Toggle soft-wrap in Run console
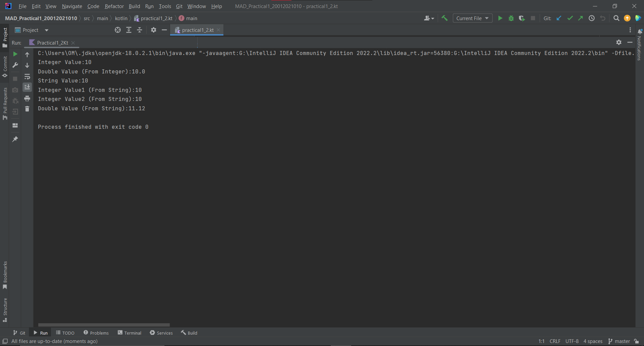 click(x=27, y=77)
